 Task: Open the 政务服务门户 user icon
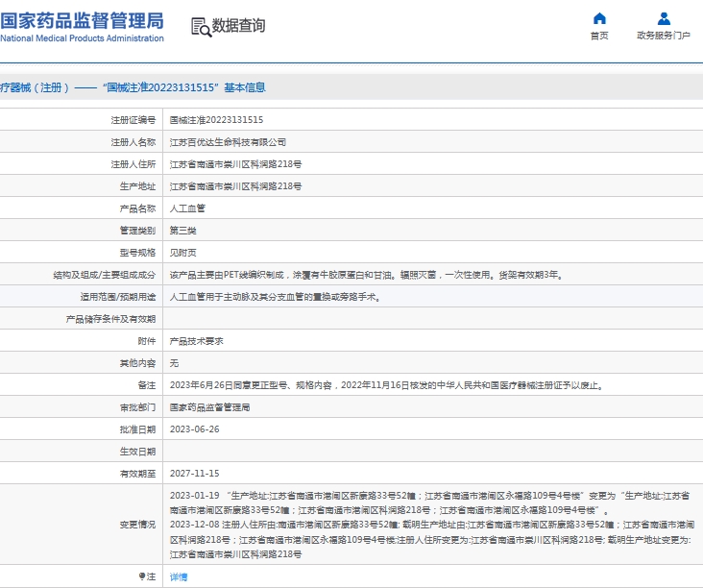pyautogui.click(x=664, y=19)
